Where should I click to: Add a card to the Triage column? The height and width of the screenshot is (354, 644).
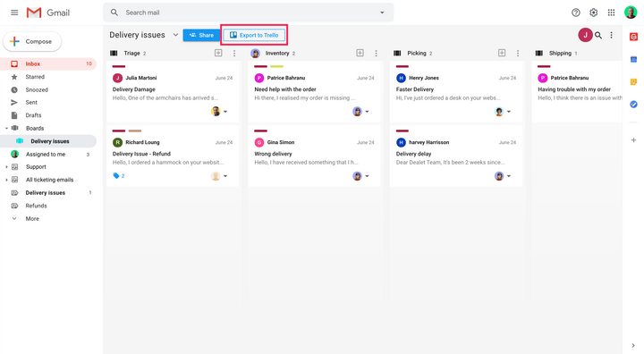point(218,53)
